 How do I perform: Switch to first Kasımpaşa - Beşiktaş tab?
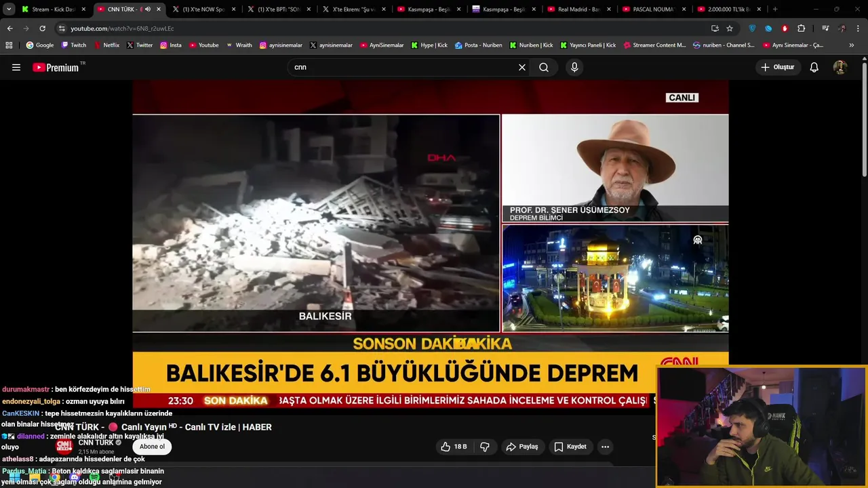tap(429, 9)
